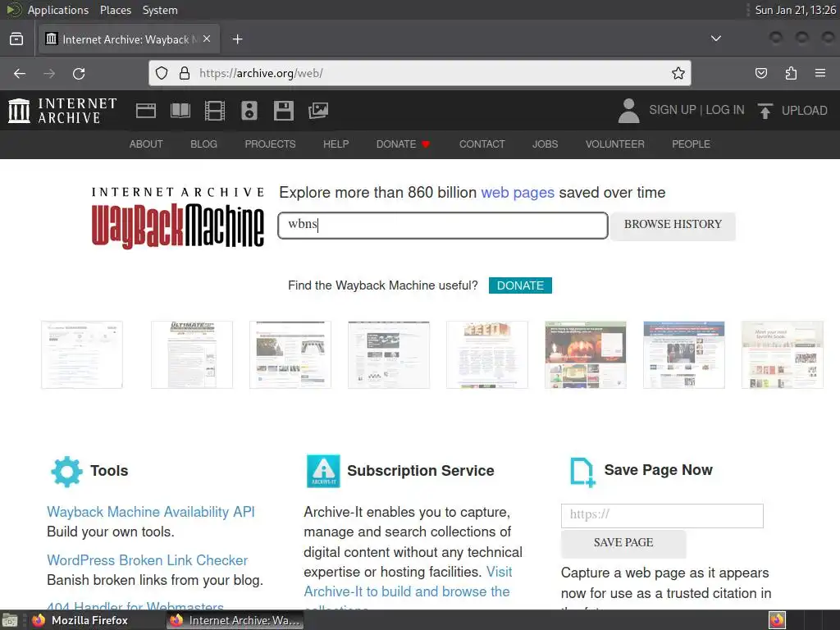
Task: Open the PROJECTS nav item
Action: pyautogui.click(x=270, y=144)
